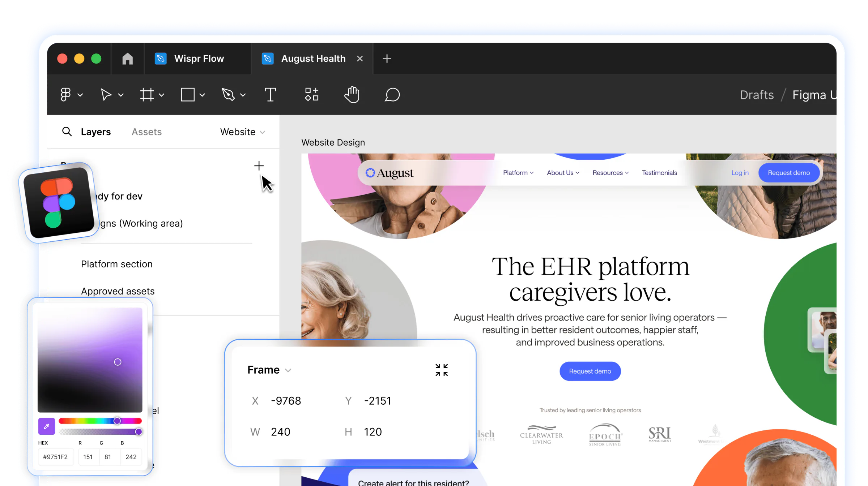The height and width of the screenshot is (486, 868).
Task: Edit the width value 240
Action: click(281, 432)
